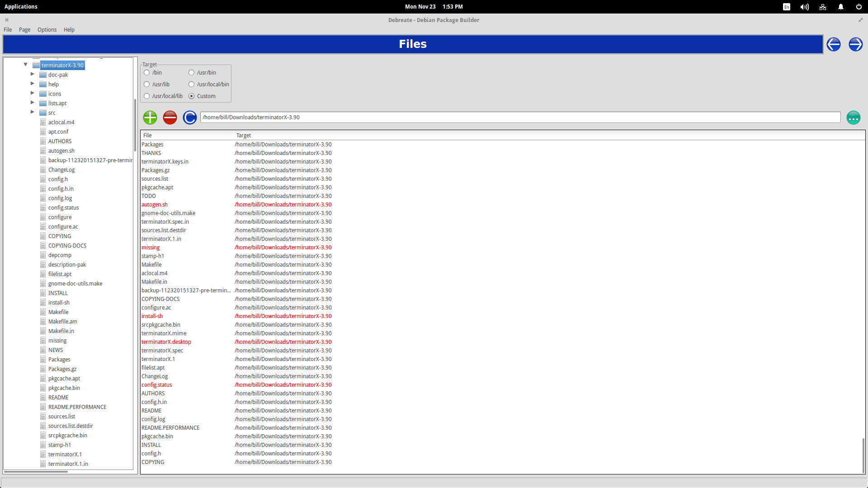Viewport: 868px width, 488px height.
Task: Click the file list vertical scrollbar
Action: 863,455
